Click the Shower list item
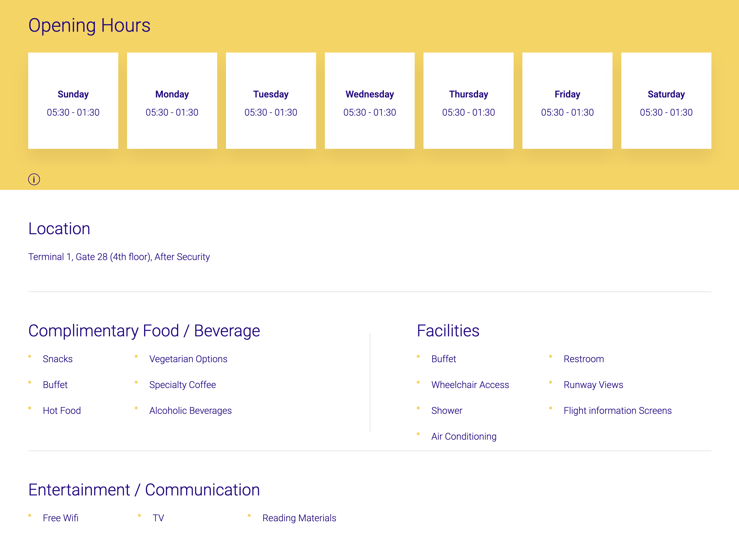This screenshot has height=560, width=739. (447, 411)
